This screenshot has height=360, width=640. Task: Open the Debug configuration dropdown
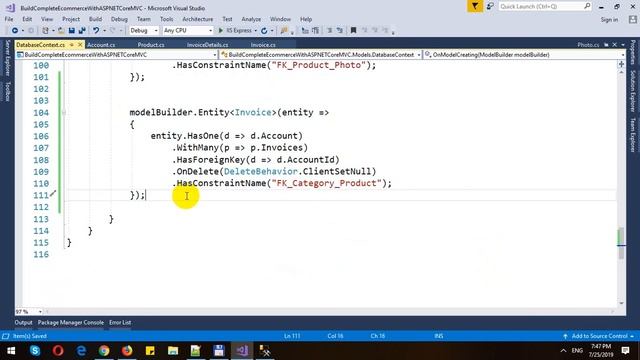pos(144,31)
